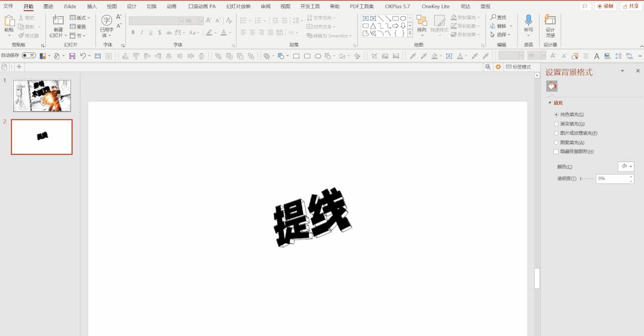Switch to the 设计 design tab
This screenshot has height=336, width=644.
pyautogui.click(x=131, y=6)
